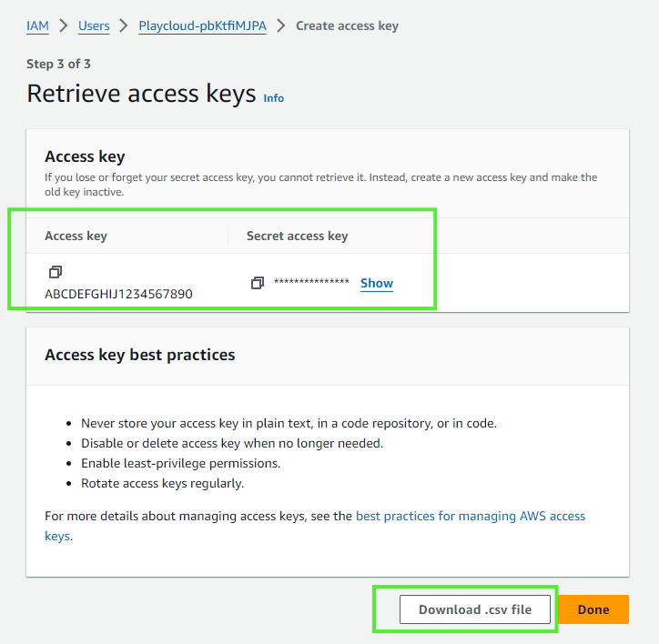This screenshot has height=644, width=659.
Task: Click the access key value ABCDEFGHIJ1234567890
Action: click(x=118, y=294)
